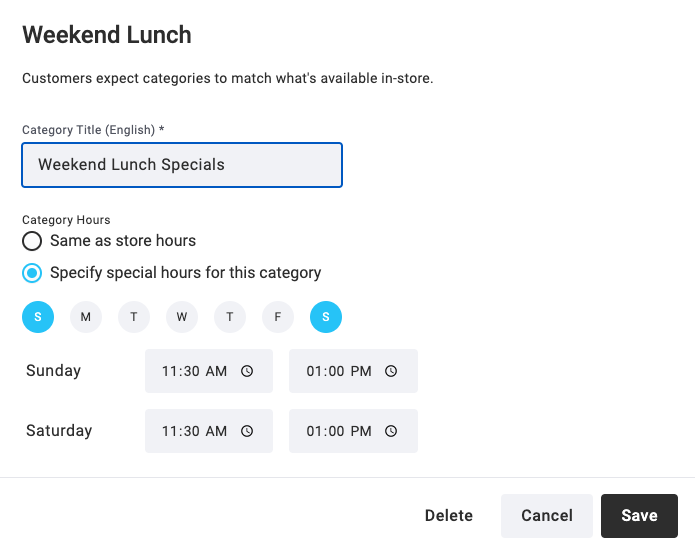Screen dimensions: 695x560
Task: Open clock picker for Sunday start time
Action: [x=247, y=371]
